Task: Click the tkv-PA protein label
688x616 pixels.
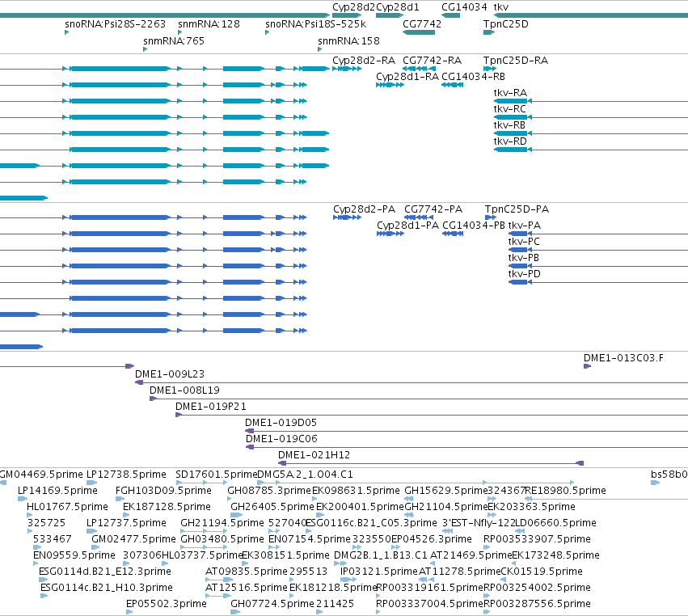Action: click(x=525, y=226)
